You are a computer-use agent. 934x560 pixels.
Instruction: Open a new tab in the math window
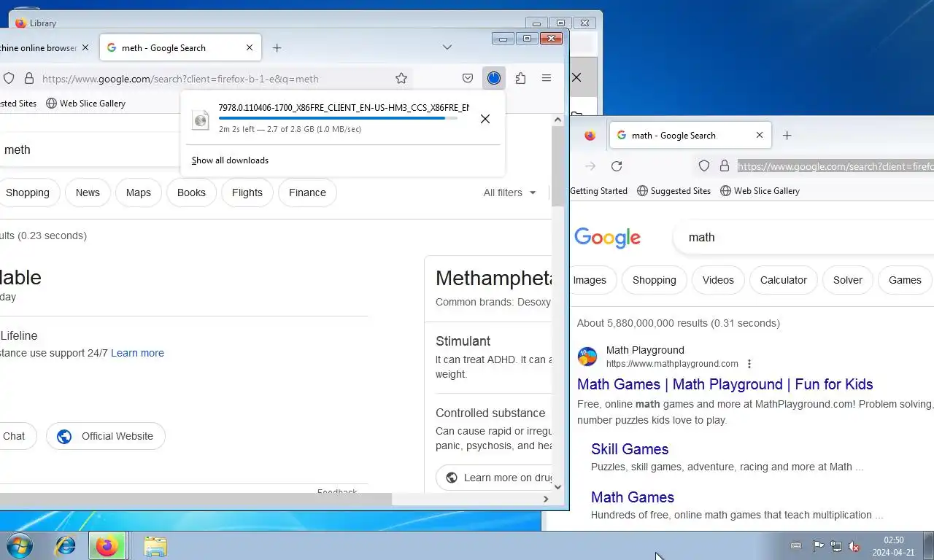[787, 135]
